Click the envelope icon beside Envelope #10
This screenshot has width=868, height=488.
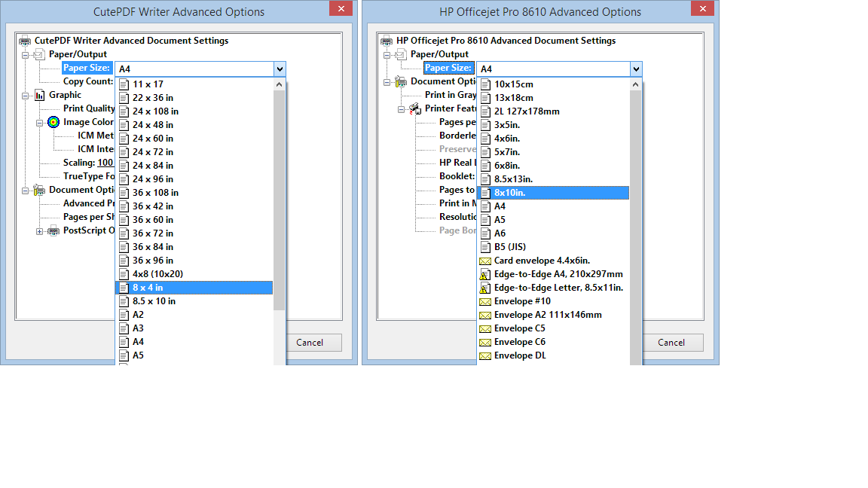pyautogui.click(x=485, y=301)
